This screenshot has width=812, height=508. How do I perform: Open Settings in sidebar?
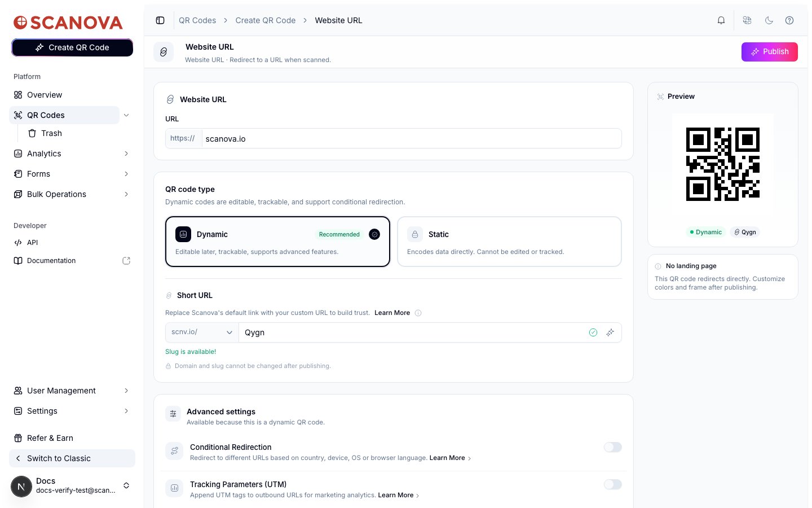(65, 411)
